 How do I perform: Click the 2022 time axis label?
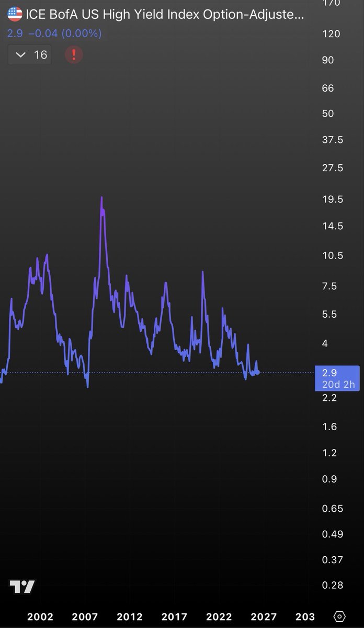(220, 616)
